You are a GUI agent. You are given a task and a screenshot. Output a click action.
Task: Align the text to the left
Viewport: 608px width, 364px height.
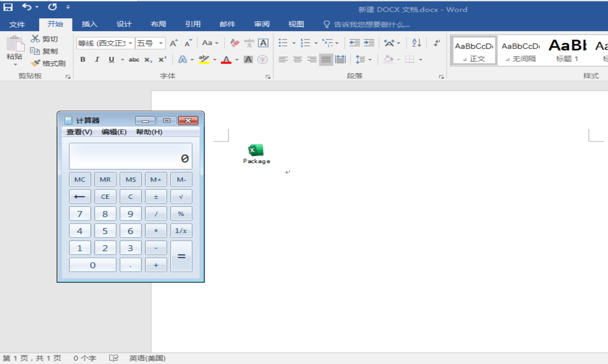tap(283, 59)
